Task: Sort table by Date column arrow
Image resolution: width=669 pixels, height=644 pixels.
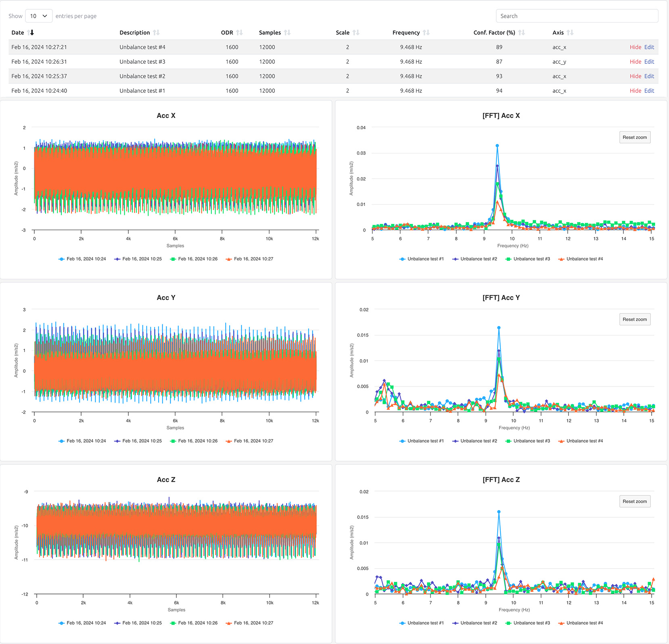Action: tap(31, 33)
